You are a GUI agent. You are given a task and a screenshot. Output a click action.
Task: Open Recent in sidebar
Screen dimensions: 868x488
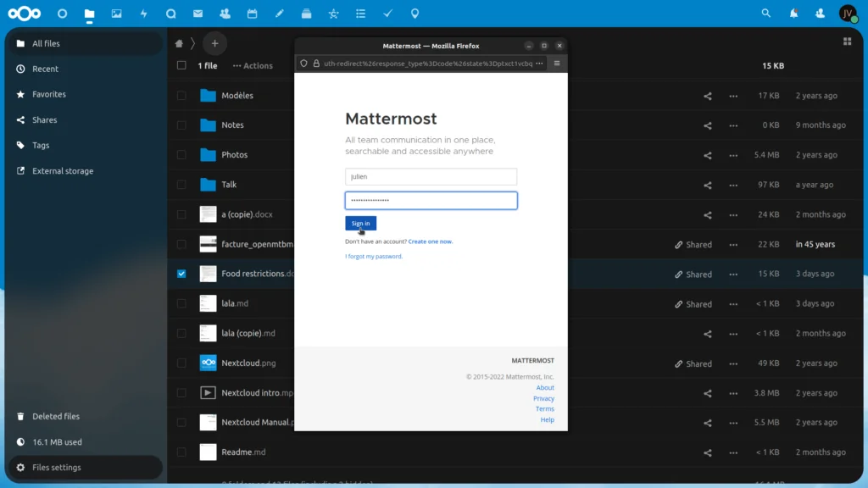coord(85,69)
